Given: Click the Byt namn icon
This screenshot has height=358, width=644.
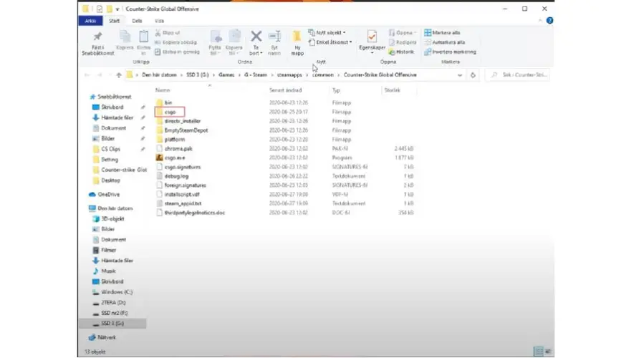Looking at the screenshot, I should tap(274, 37).
